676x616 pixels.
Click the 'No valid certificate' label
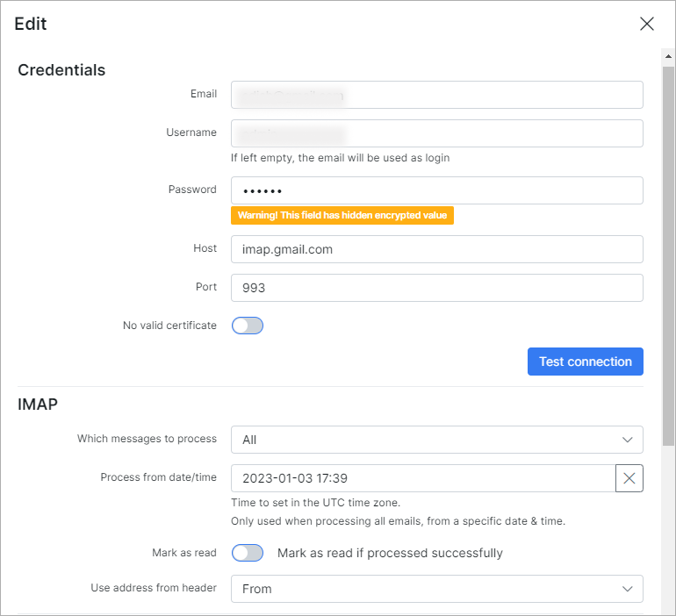tap(169, 326)
